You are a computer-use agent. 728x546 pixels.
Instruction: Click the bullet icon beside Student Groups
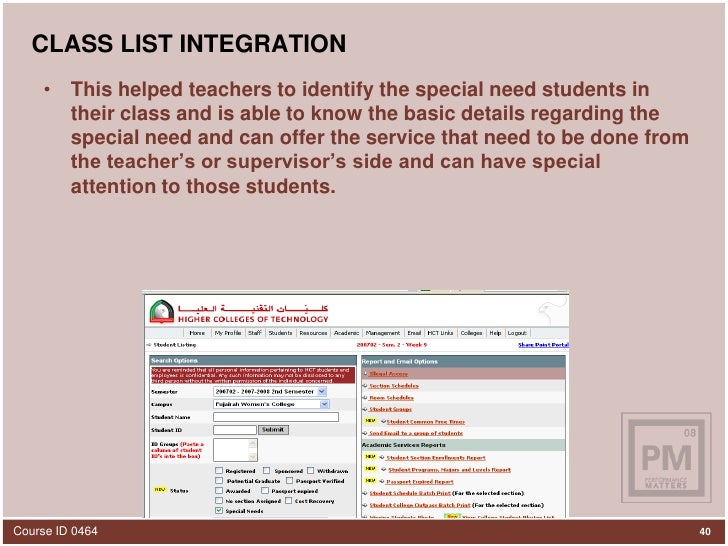(365, 410)
